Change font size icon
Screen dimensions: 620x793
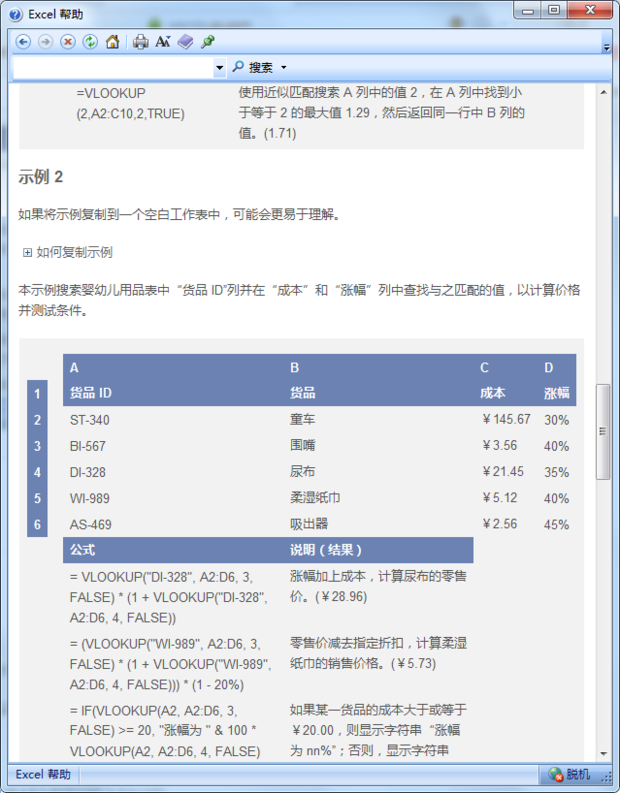pyautogui.click(x=162, y=41)
